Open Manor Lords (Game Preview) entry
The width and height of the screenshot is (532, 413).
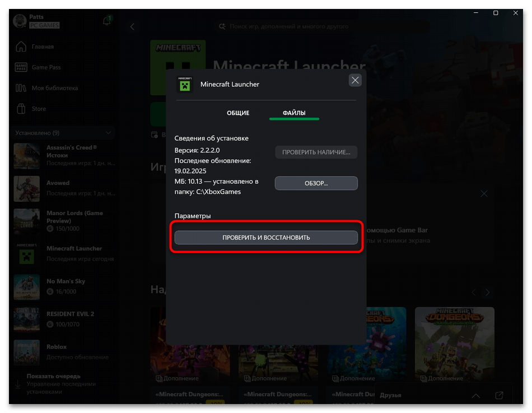[x=64, y=221]
